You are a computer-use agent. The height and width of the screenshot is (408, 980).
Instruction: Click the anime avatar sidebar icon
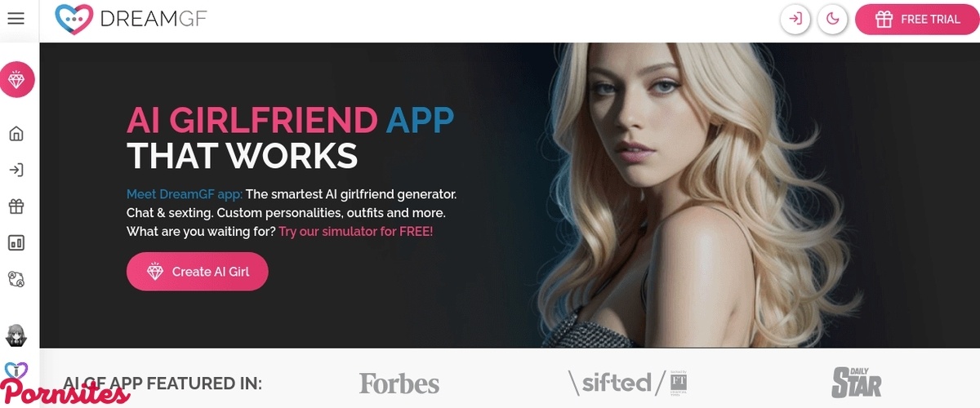coord(16,334)
